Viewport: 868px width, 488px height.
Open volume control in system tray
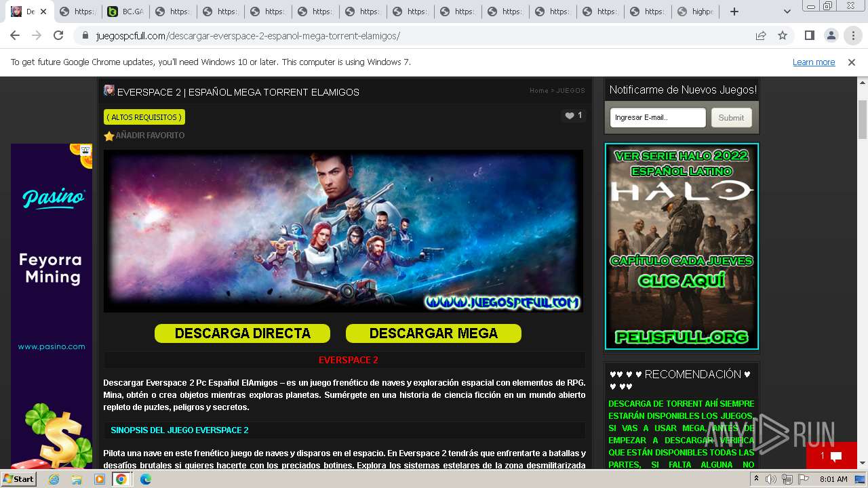coord(771,479)
